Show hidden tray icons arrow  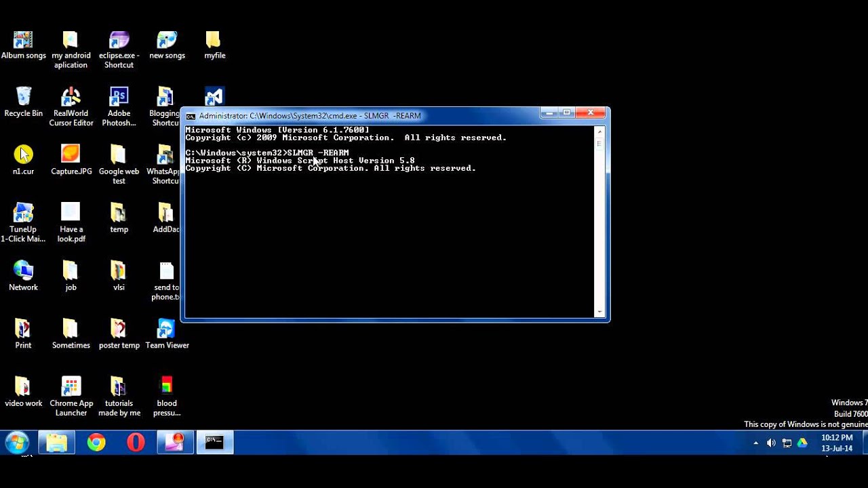pyautogui.click(x=755, y=443)
